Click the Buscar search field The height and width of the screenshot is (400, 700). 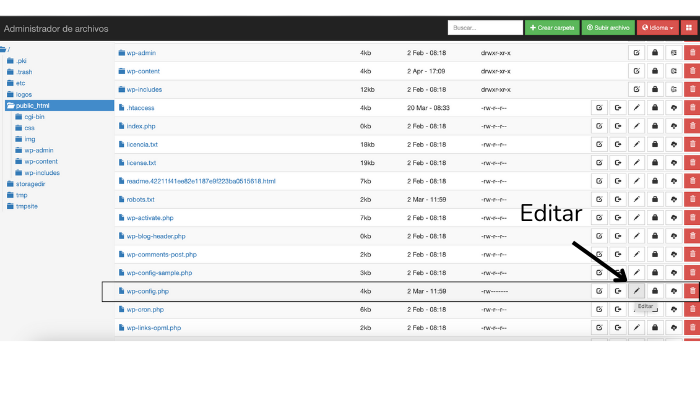coord(485,28)
